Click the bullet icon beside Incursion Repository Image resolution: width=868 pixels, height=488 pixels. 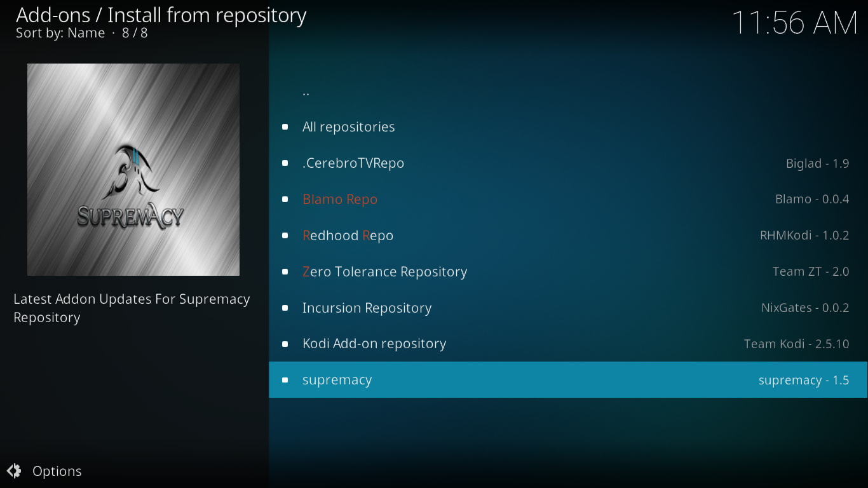[285, 308]
